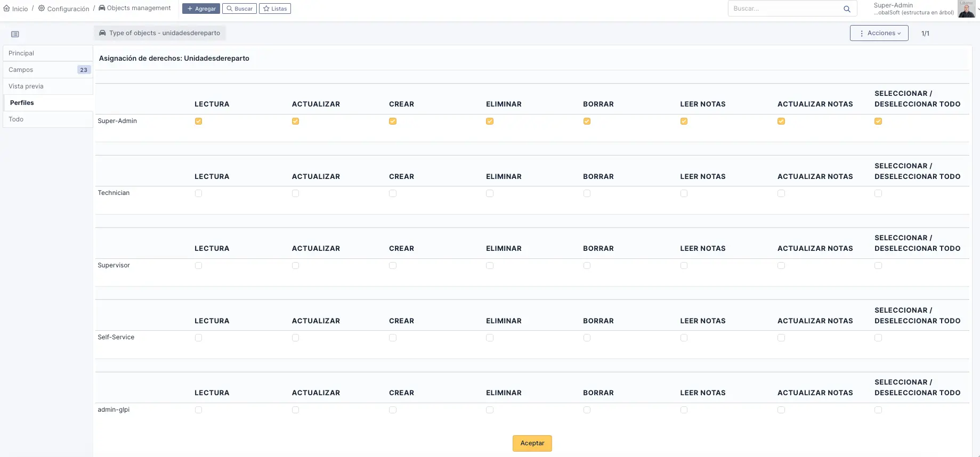Click the home icon next to Inicio
Screen dimensions: 980x457
point(7,9)
